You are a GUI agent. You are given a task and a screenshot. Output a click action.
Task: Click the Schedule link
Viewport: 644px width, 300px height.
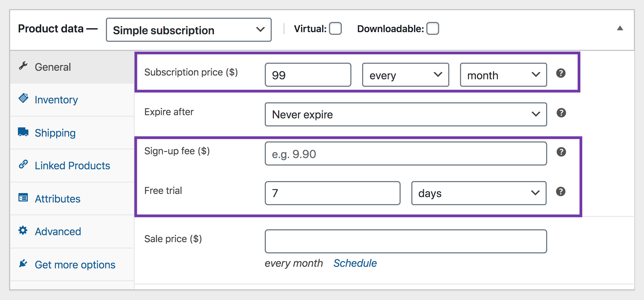(355, 263)
